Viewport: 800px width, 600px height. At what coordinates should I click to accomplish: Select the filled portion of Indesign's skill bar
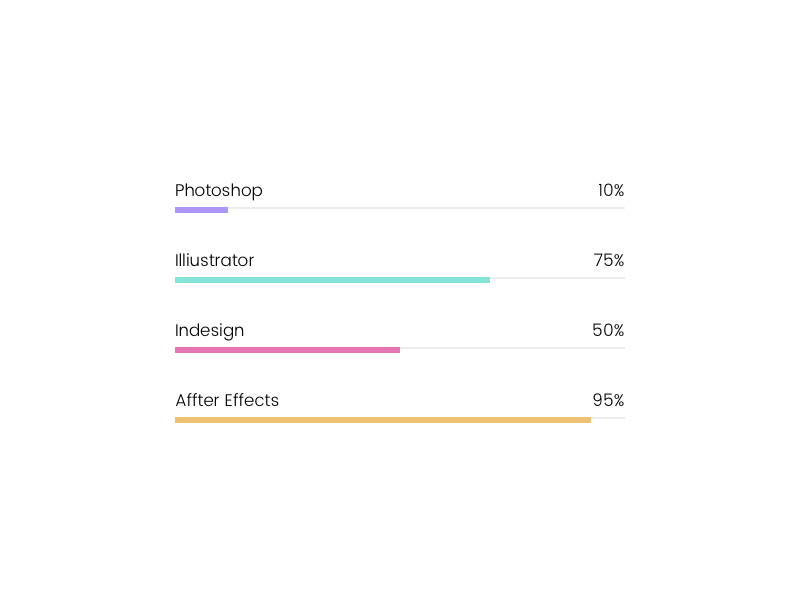[x=287, y=350]
